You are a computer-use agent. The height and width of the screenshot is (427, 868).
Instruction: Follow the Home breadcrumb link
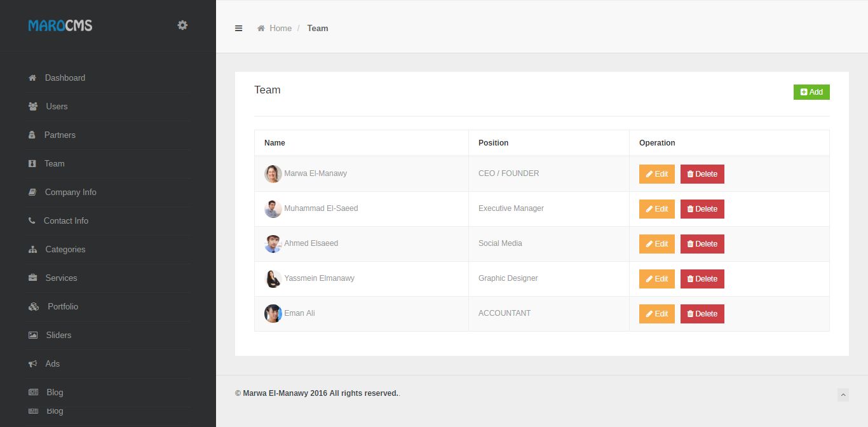click(280, 29)
